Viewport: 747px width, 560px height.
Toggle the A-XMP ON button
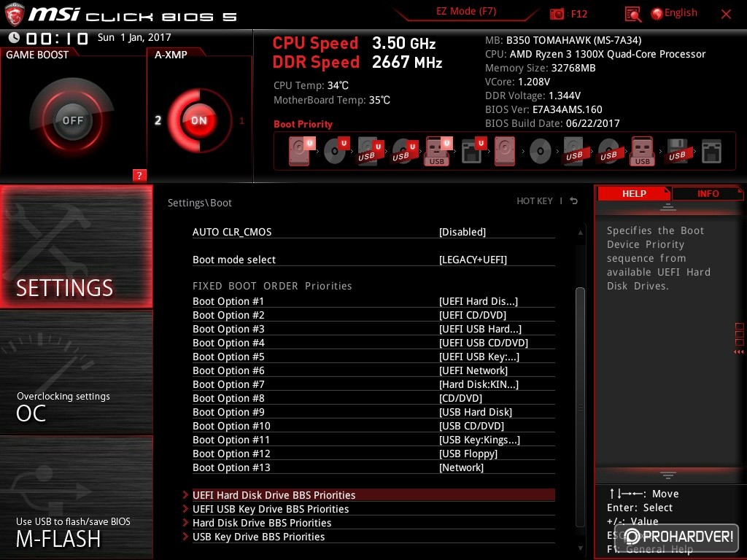pos(199,120)
